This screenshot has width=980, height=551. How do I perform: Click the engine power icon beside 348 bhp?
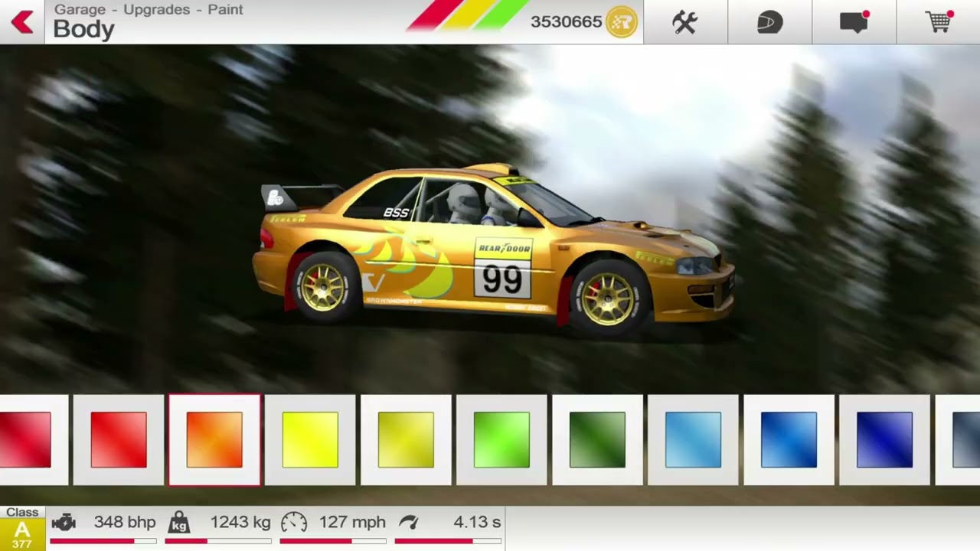click(x=64, y=522)
